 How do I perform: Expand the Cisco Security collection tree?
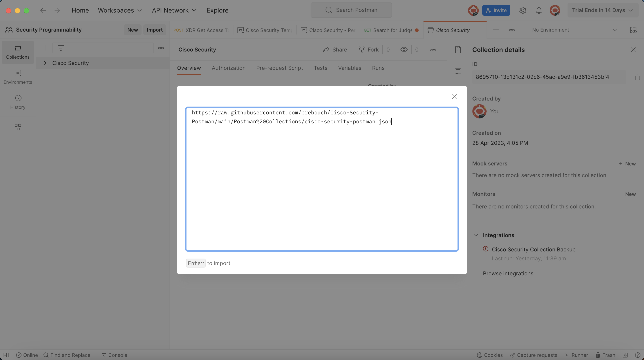pyautogui.click(x=45, y=63)
